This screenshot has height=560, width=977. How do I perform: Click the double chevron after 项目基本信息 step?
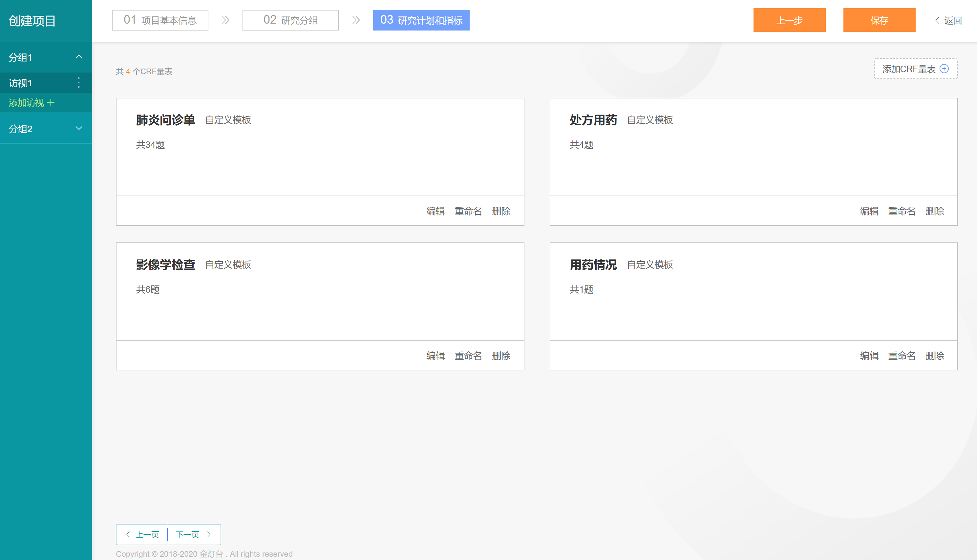pos(225,20)
